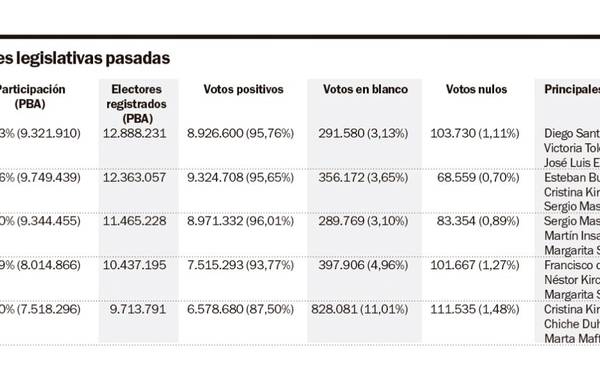Select the 9.713.791 registered voters cell

click(138, 309)
